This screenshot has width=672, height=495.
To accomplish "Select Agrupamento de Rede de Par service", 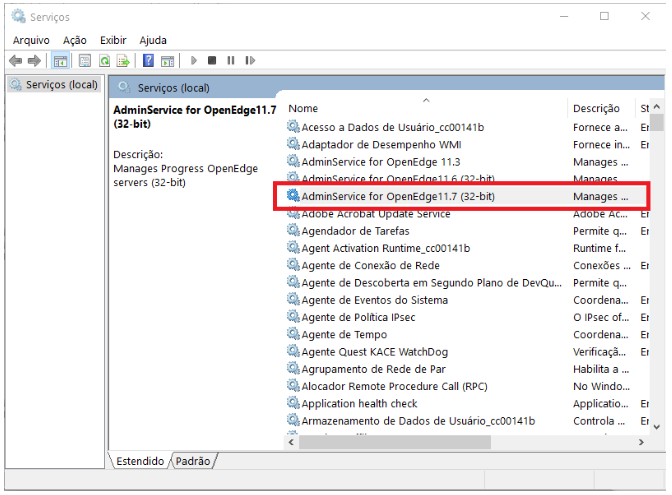I will [x=467, y=369].
